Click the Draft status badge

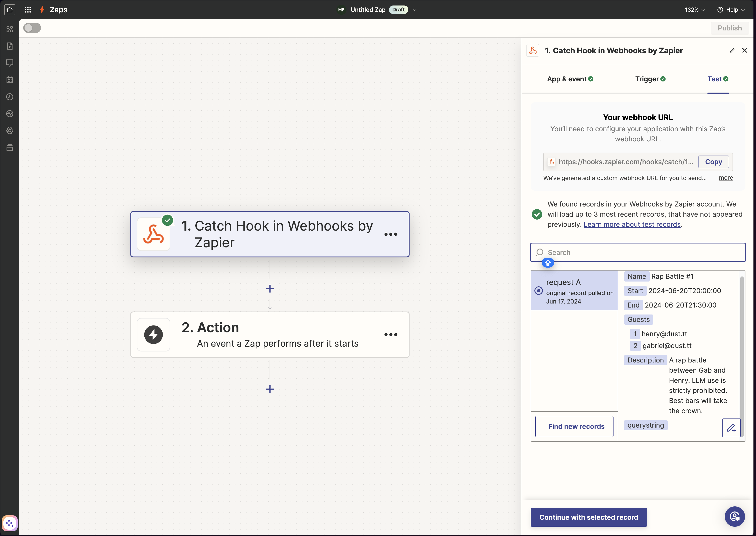coord(399,10)
